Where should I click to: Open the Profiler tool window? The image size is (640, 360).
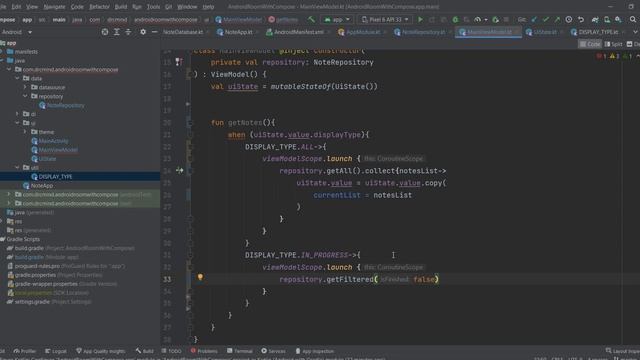24,351
